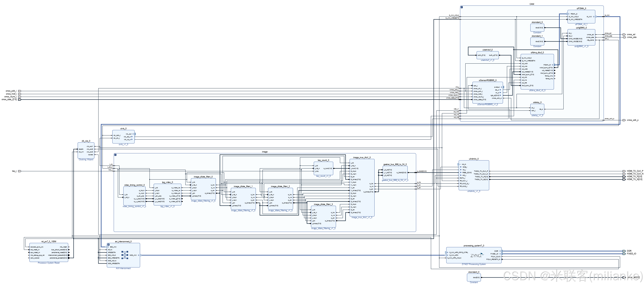The height and width of the screenshot is (287, 644).
Task: Select the key_i input port
Action: coord(20,171)
